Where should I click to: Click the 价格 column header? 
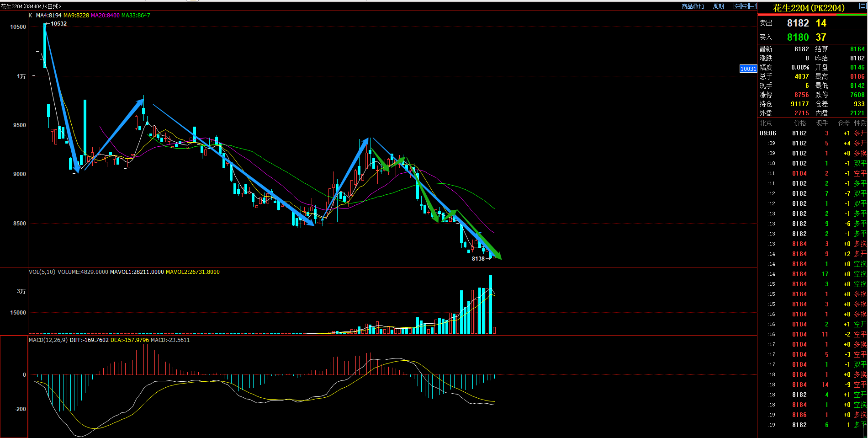[x=800, y=123]
